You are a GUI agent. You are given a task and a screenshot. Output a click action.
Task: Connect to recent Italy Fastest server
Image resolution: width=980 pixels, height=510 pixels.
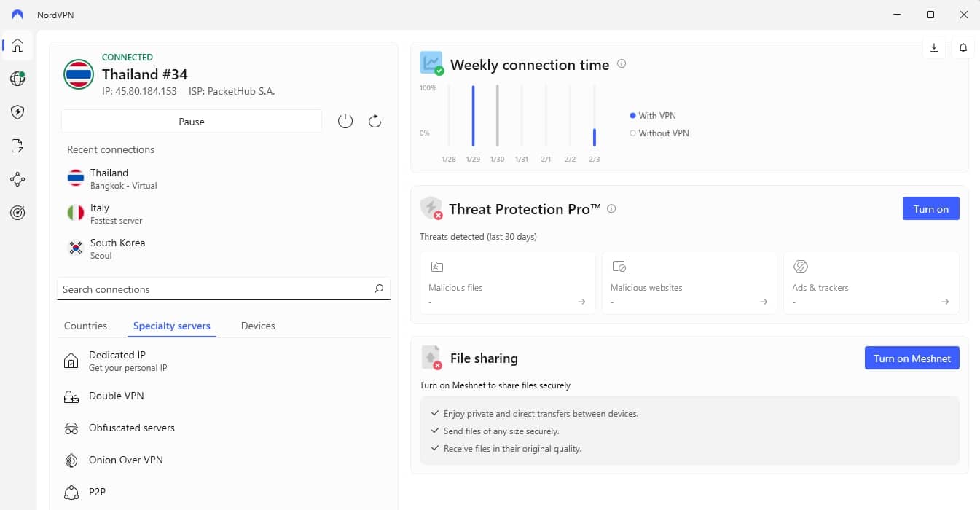click(x=224, y=213)
